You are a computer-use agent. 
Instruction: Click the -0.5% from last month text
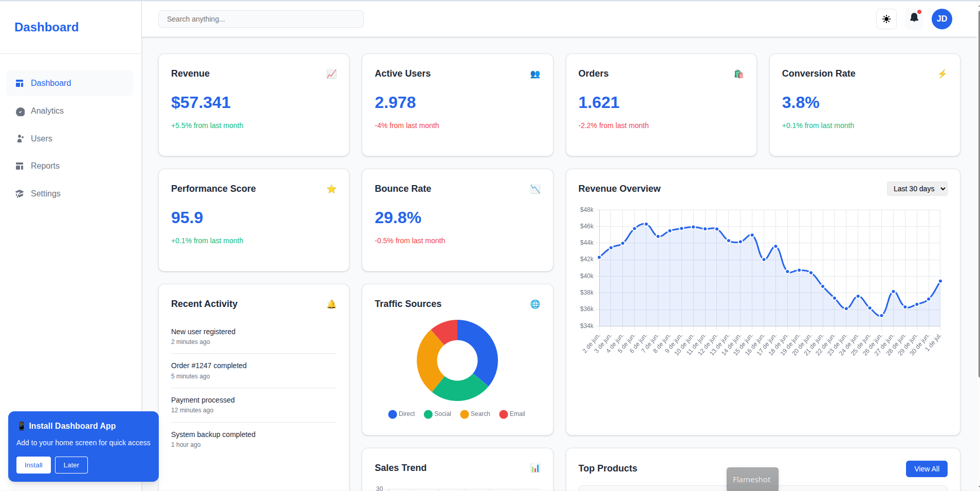tap(410, 241)
